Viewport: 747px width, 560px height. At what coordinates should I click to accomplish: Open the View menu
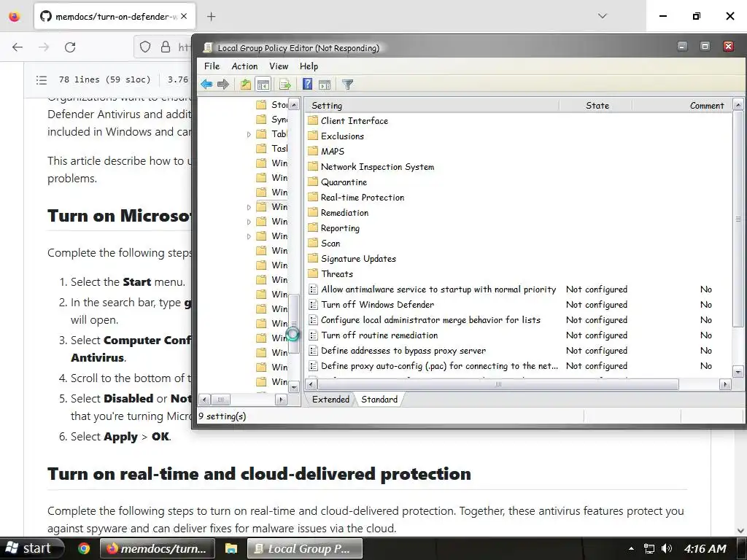click(x=279, y=66)
